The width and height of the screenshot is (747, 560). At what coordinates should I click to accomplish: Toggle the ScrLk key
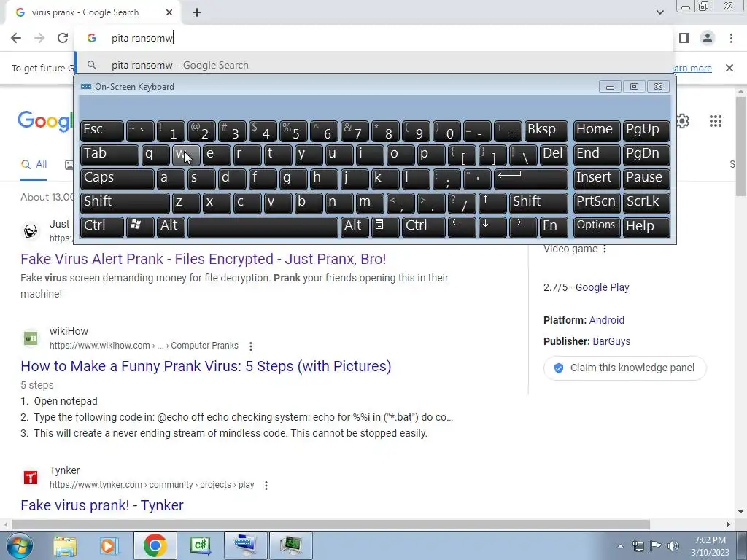(x=646, y=203)
